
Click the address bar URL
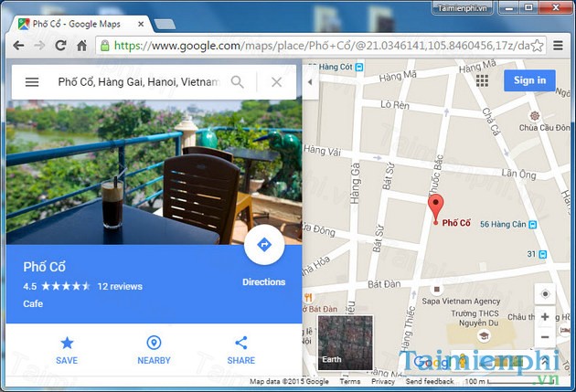coord(322,46)
